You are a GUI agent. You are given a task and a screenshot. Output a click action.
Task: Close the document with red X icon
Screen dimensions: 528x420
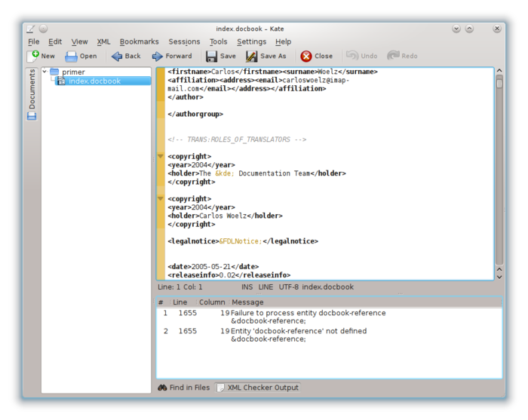click(x=306, y=56)
